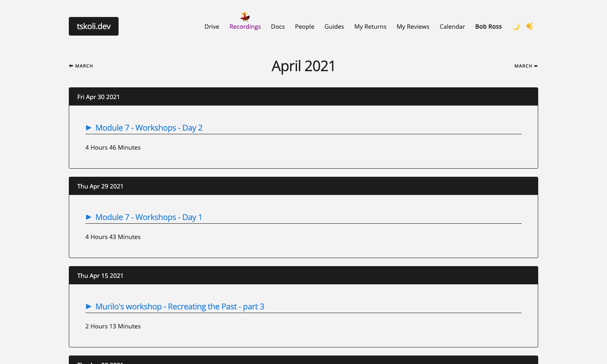
Task: Toggle dark mode with the moon icon
Action: [x=516, y=27]
